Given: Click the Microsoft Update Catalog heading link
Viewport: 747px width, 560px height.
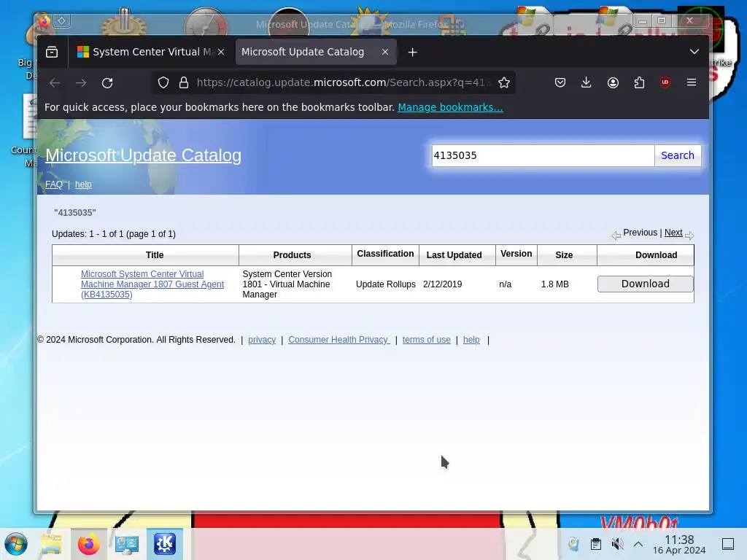Looking at the screenshot, I should [143, 155].
